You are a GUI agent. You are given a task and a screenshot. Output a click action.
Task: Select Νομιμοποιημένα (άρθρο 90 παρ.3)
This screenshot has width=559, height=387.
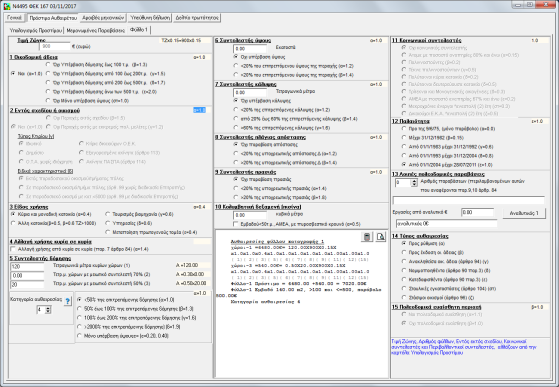point(446,270)
